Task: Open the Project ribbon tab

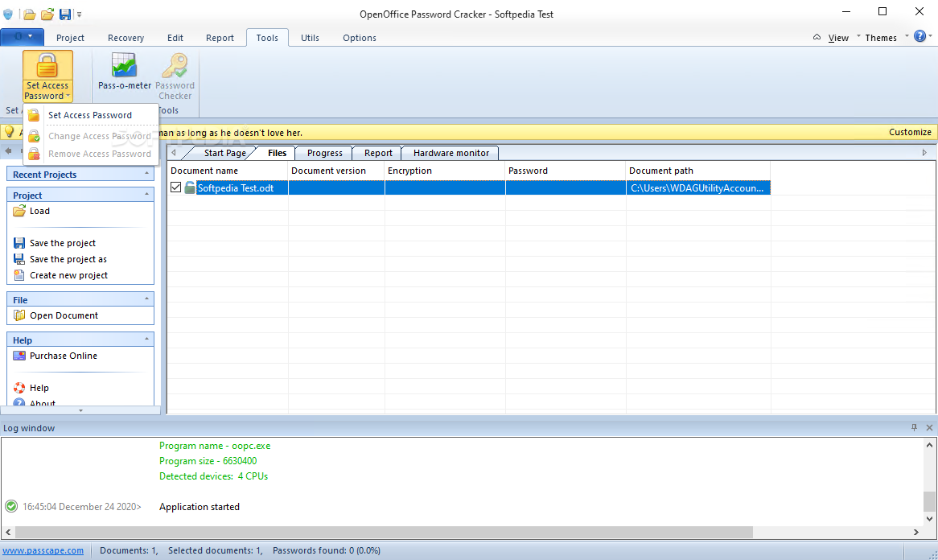Action: (x=70, y=38)
